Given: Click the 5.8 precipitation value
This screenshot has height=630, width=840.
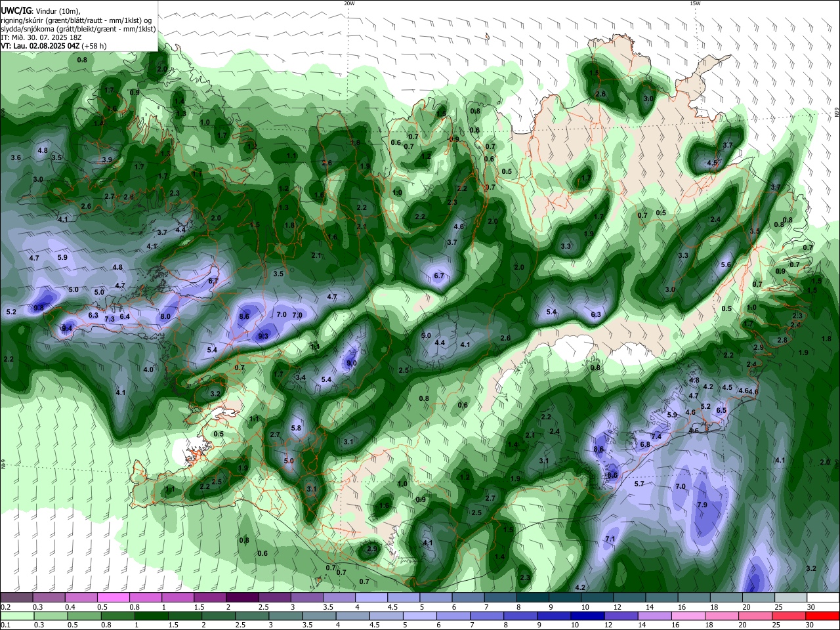Looking at the screenshot, I should point(296,428).
